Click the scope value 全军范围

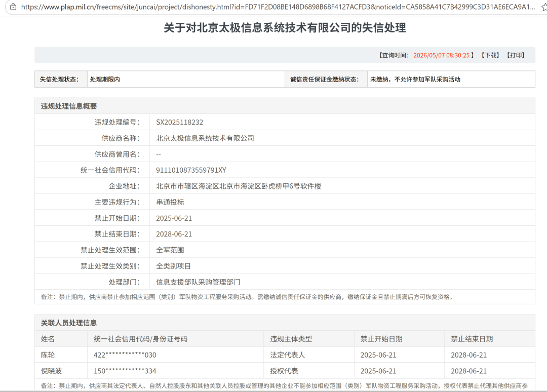170,250
